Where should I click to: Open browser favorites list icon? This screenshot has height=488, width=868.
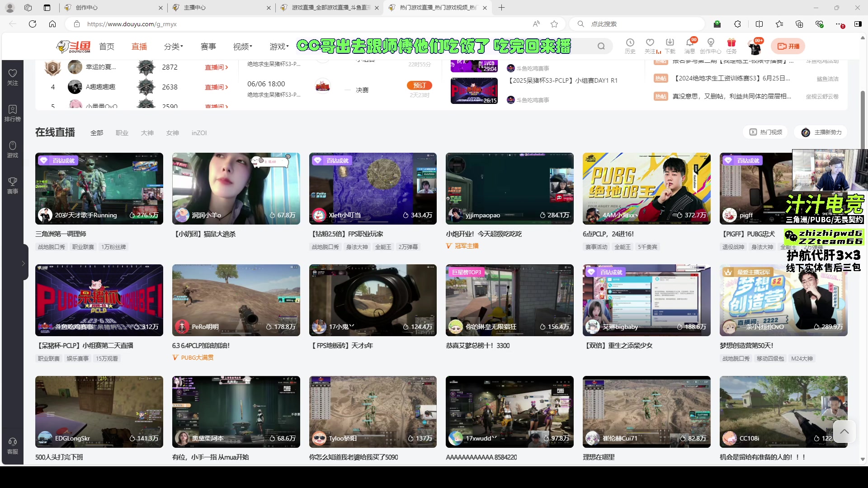tap(779, 24)
